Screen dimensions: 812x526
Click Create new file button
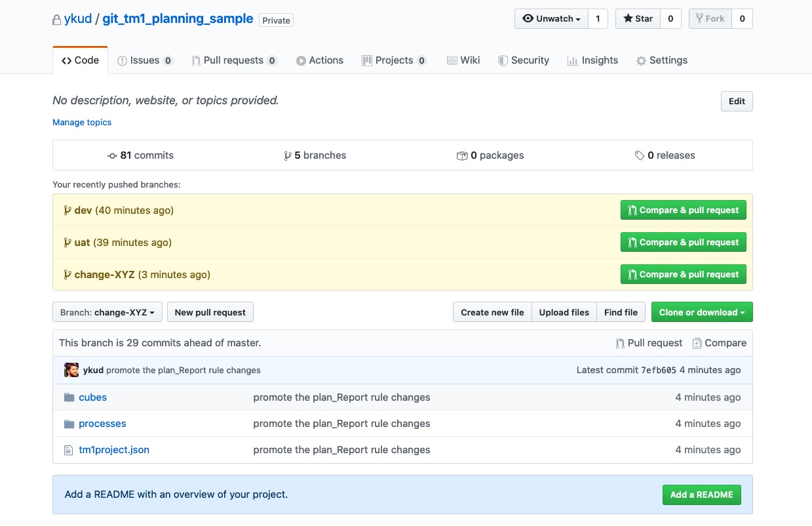(492, 312)
